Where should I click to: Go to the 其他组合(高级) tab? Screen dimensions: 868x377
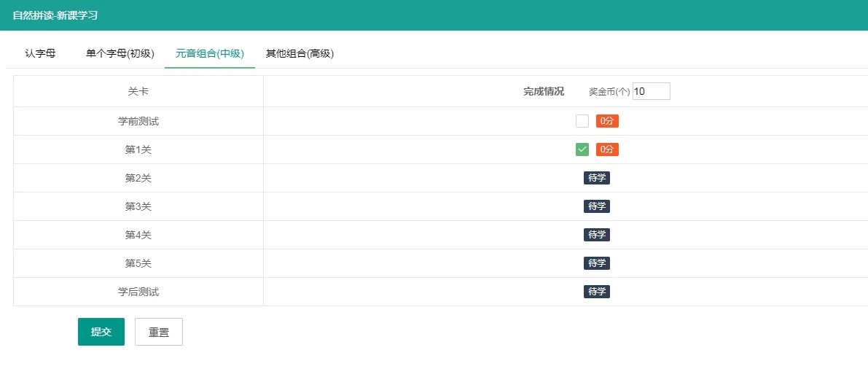coord(300,54)
